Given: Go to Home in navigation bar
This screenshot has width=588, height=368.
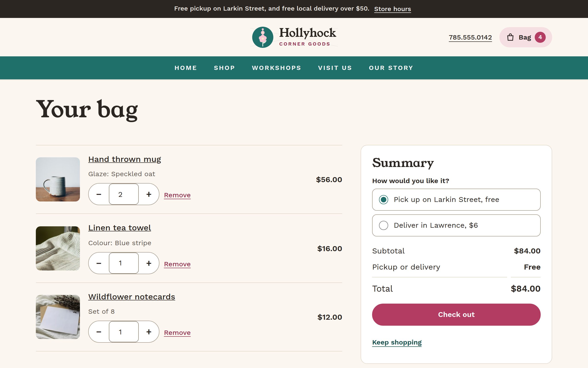Looking at the screenshot, I should (x=186, y=68).
